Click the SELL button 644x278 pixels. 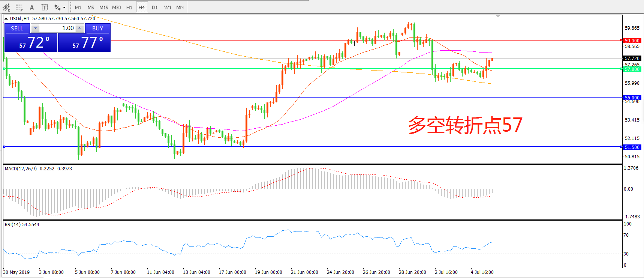[x=17, y=28]
